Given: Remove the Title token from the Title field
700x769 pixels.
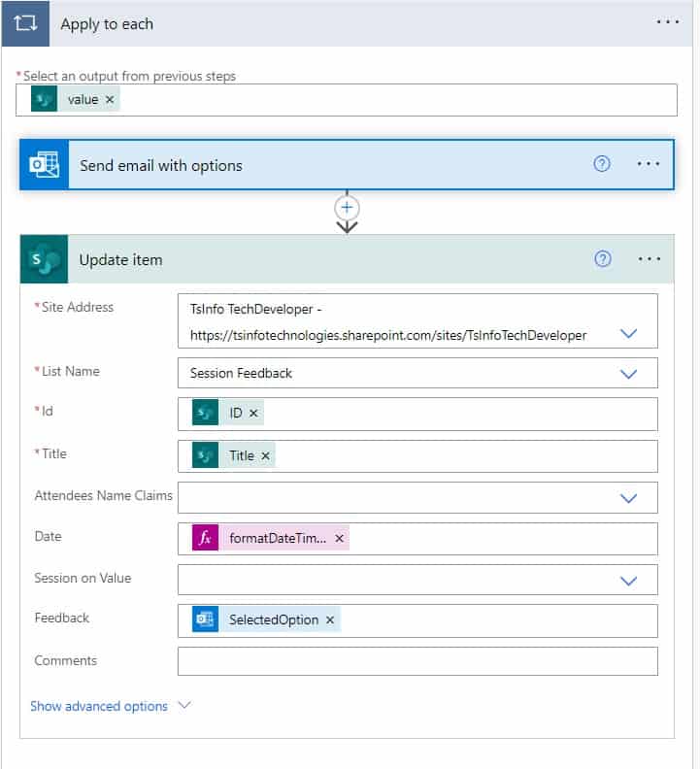Looking at the screenshot, I should 265,456.
